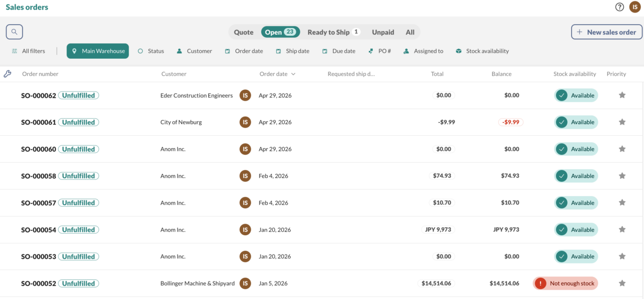Viewport: 644px width, 299px height.
Task: Sort by the Total column header
Action: click(x=437, y=74)
